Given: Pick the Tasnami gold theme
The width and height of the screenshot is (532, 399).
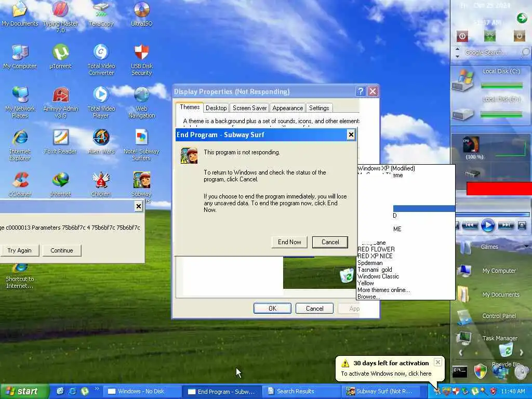Looking at the screenshot, I should point(406,270).
